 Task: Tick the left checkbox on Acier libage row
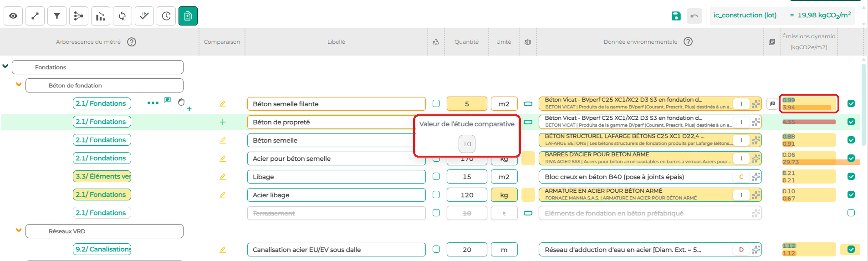click(x=436, y=194)
